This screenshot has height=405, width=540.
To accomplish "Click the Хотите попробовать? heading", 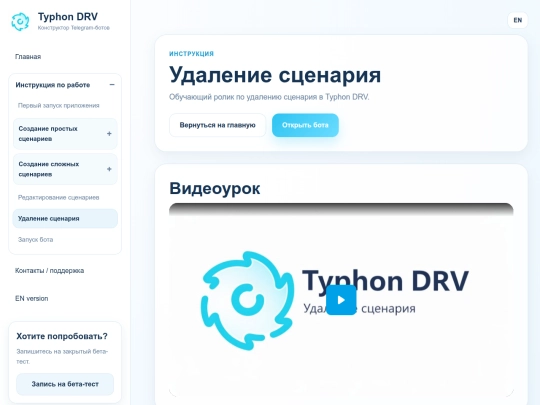I will pyautogui.click(x=62, y=336).
